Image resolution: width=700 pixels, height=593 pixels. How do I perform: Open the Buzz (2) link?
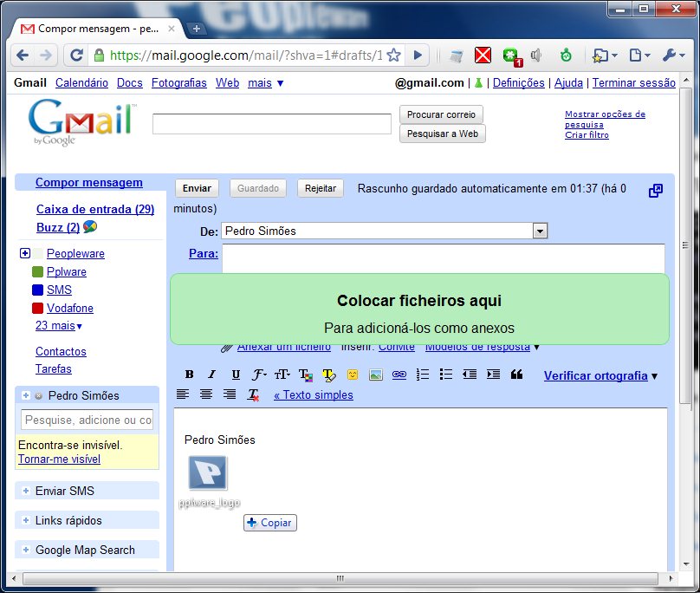[58, 227]
